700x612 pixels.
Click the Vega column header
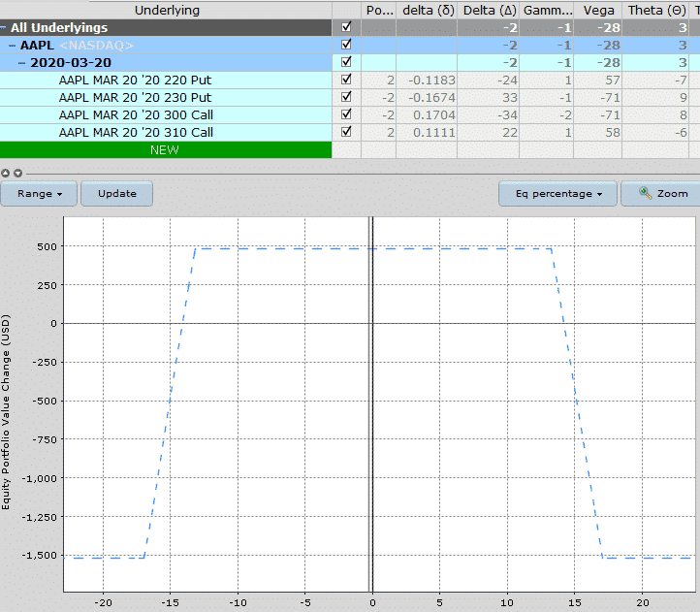coord(598,11)
